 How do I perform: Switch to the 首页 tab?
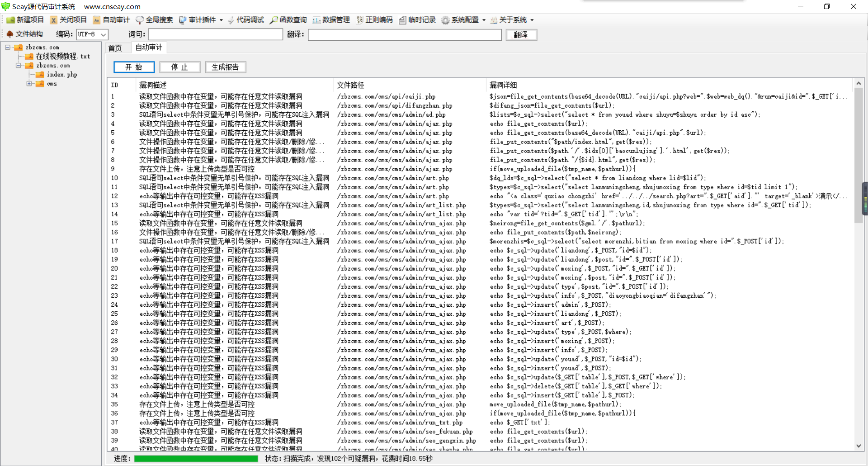click(115, 48)
